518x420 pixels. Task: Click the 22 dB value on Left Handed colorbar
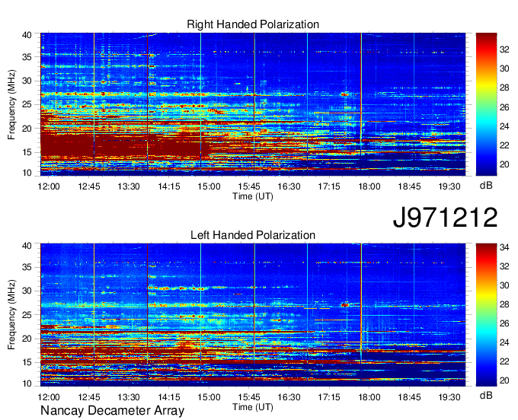504,361
